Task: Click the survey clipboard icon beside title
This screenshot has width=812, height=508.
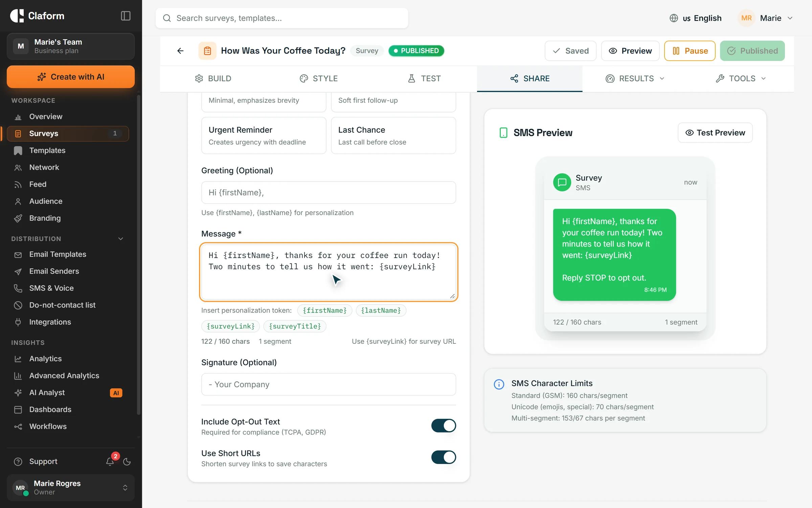Action: 207,51
